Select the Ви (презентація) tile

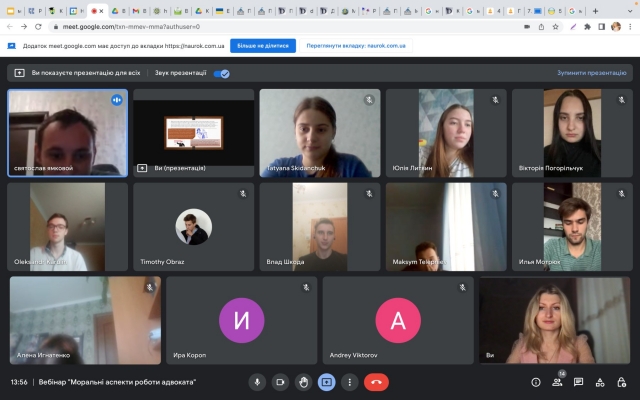pos(193,133)
